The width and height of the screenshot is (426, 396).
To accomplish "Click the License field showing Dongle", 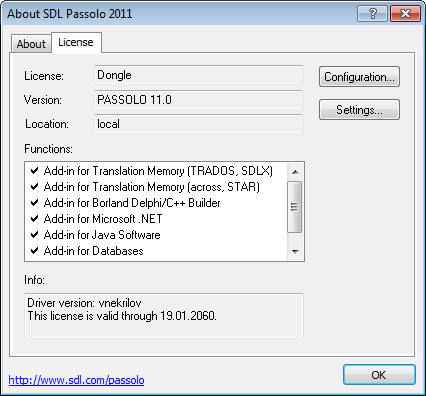I will pos(198,75).
